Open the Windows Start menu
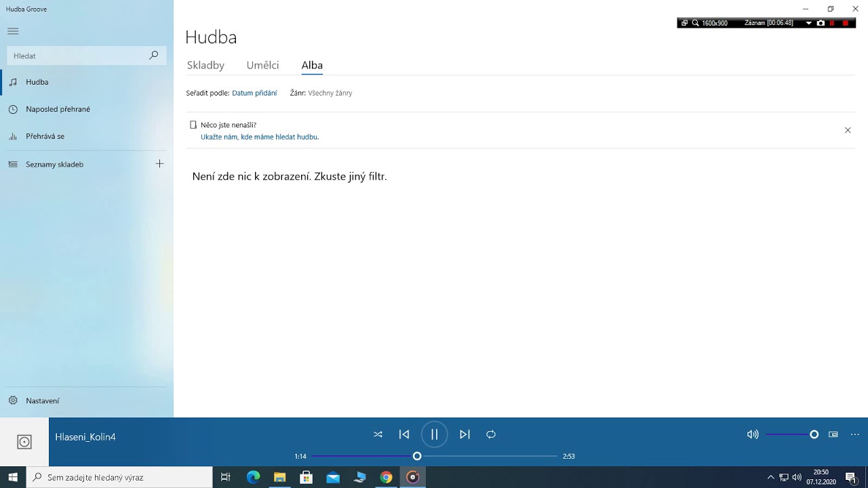The height and width of the screenshot is (488, 868). pyautogui.click(x=13, y=477)
